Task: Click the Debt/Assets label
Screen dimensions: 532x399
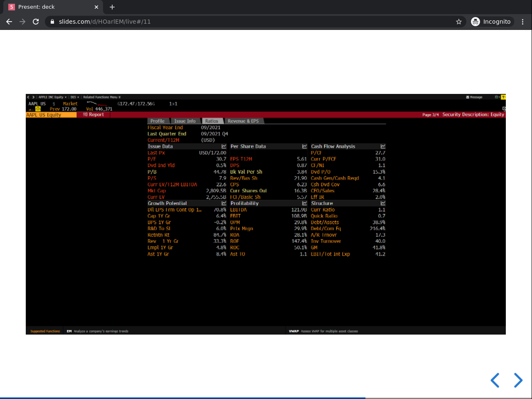Action: point(325,222)
